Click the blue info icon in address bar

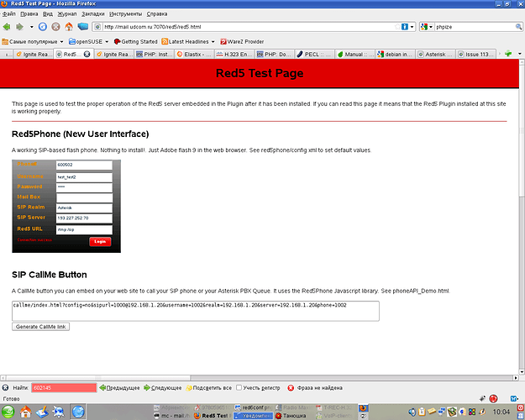click(x=405, y=27)
